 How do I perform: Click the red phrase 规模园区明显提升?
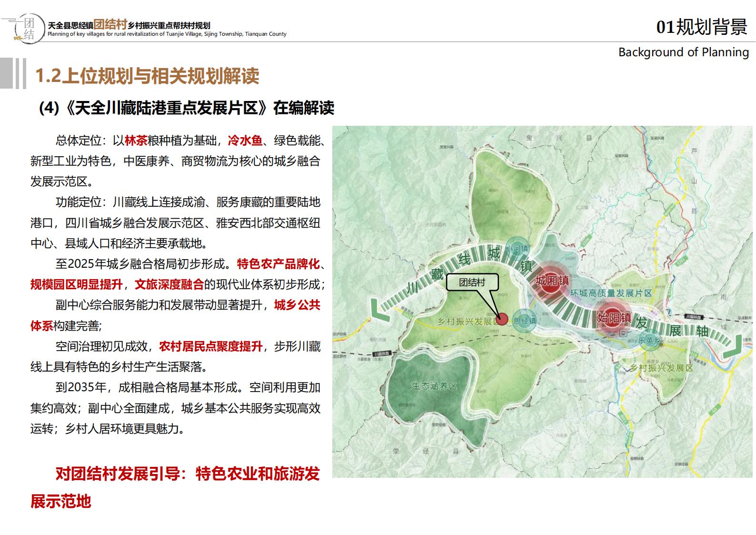[x=77, y=284]
